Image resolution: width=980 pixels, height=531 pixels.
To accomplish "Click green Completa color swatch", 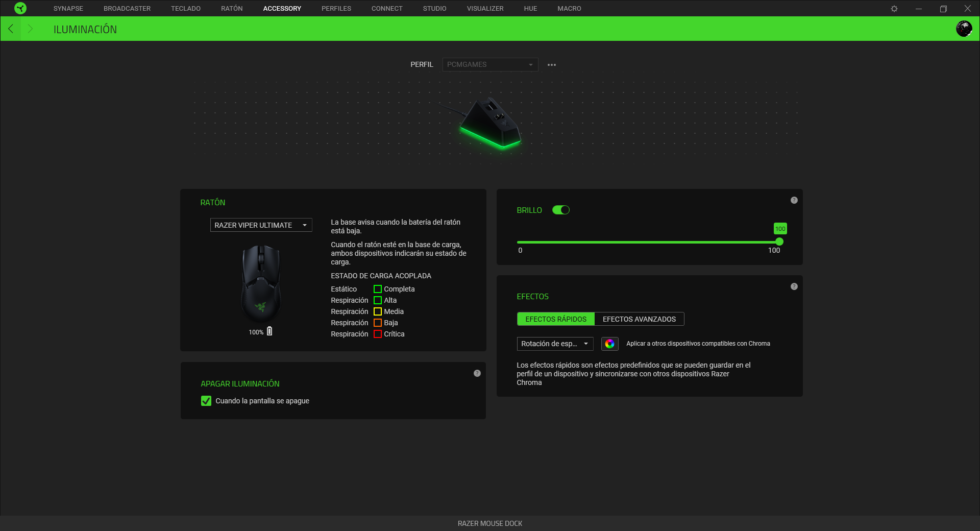I will click(x=378, y=289).
